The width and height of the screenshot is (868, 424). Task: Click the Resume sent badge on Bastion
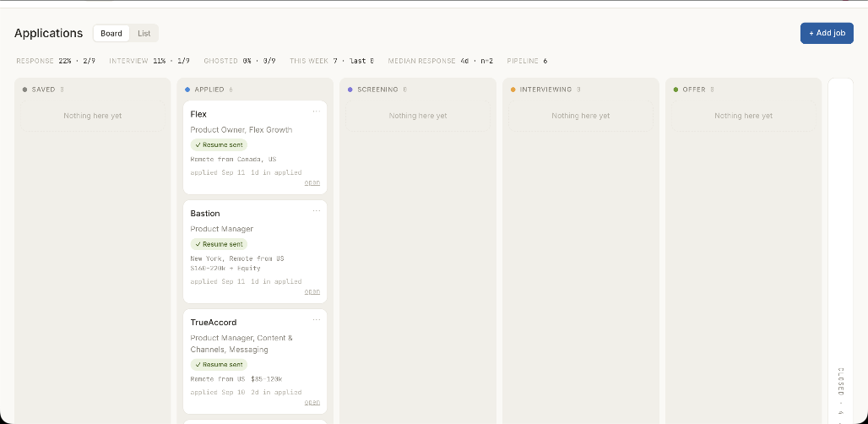pyautogui.click(x=219, y=243)
